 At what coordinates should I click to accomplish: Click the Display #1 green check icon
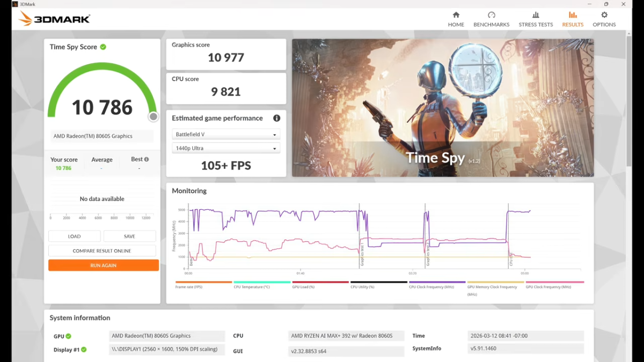point(84,350)
